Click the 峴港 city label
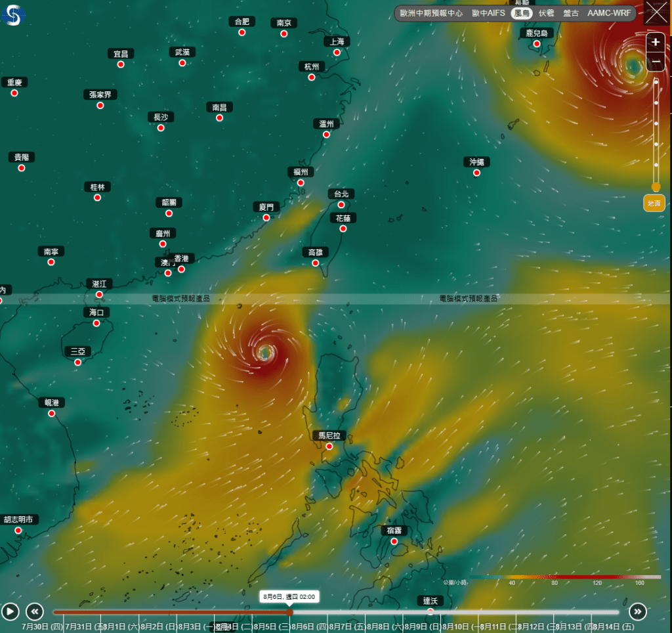Image resolution: width=672 pixels, height=633 pixels. pos(51,403)
